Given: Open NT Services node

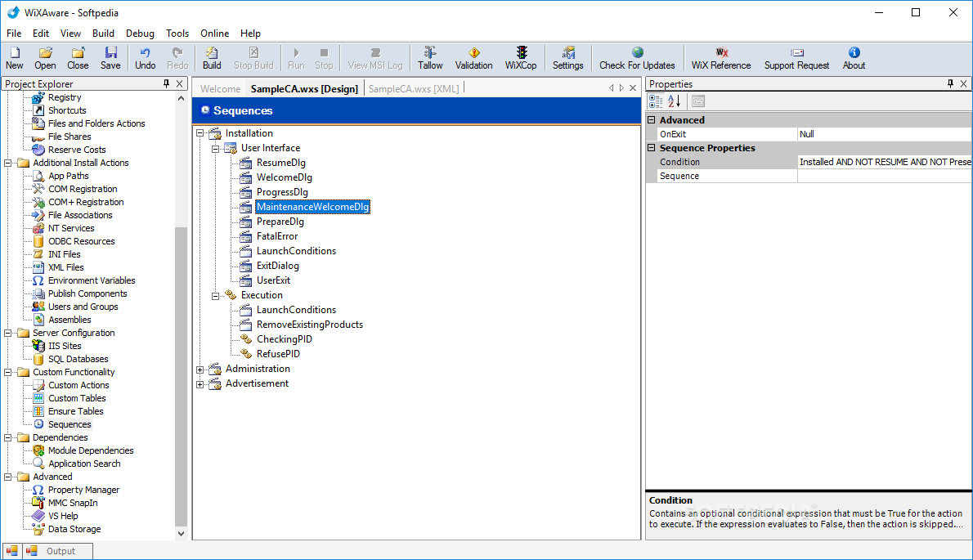Looking at the screenshot, I should tap(71, 228).
